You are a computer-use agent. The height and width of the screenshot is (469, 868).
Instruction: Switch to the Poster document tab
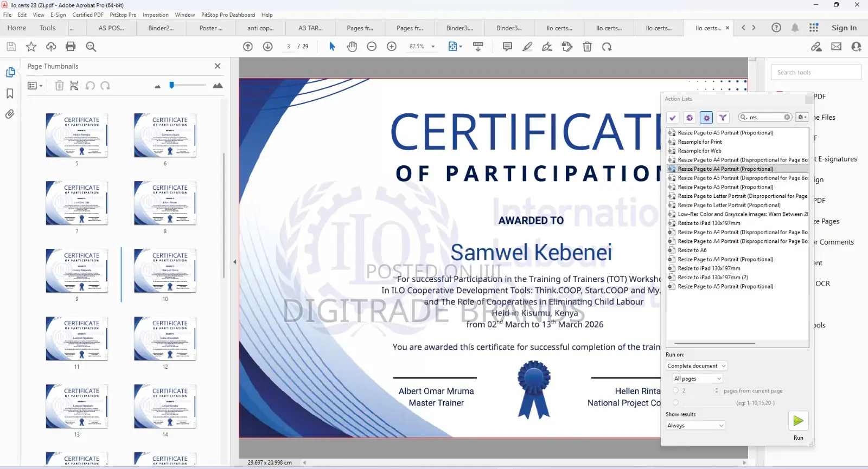[x=211, y=28]
